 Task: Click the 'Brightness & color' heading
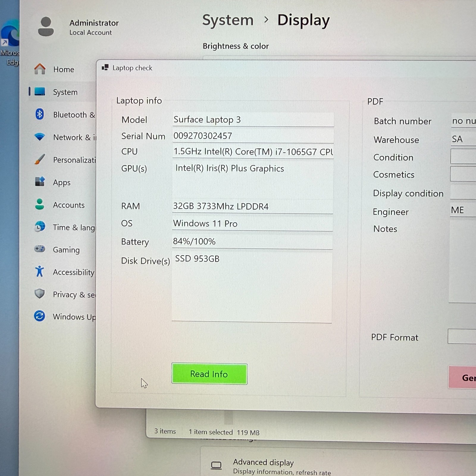(236, 46)
